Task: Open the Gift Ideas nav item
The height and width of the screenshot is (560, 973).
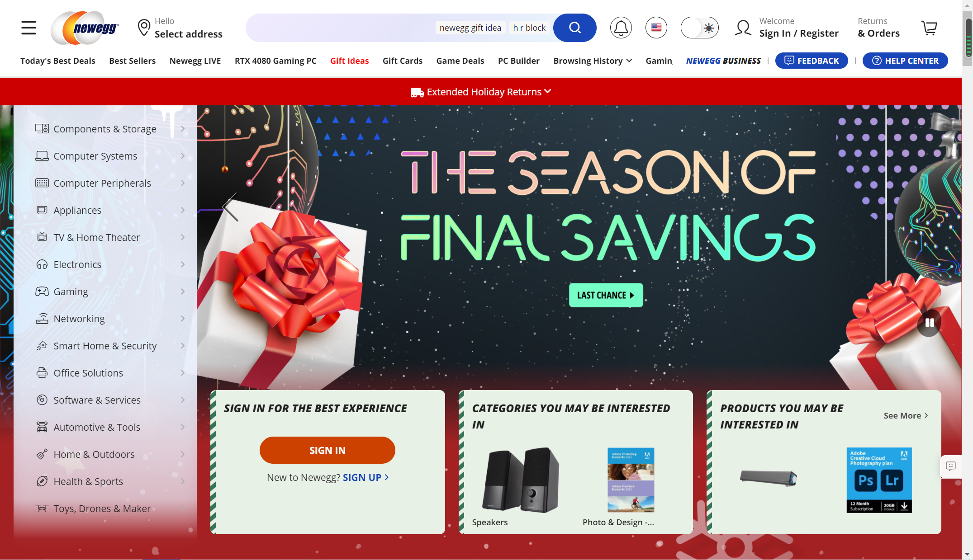Action: (x=349, y=61)
